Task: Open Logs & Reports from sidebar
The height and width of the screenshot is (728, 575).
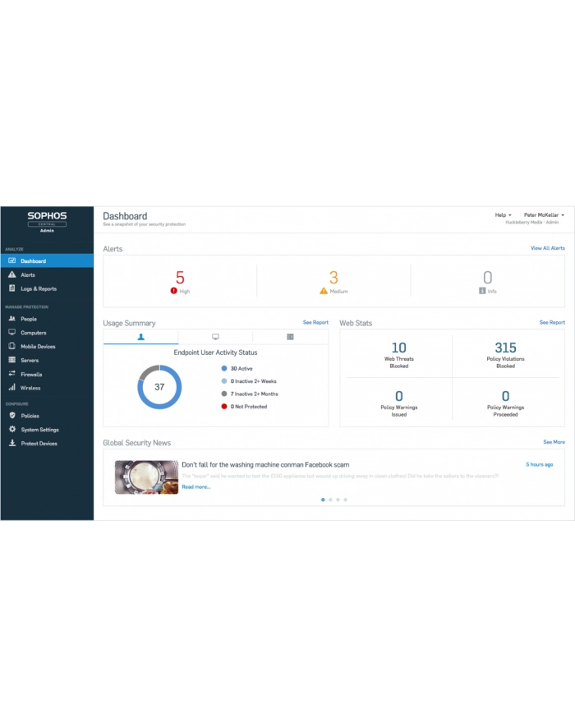Action: [x=47, y=288]
